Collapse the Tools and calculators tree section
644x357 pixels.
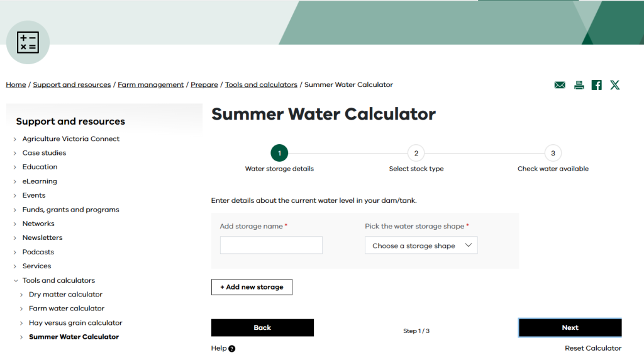[x=16, y=281]
